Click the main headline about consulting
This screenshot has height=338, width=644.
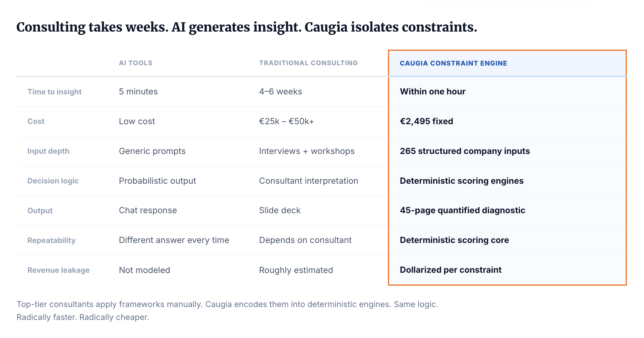coord(246,27)
